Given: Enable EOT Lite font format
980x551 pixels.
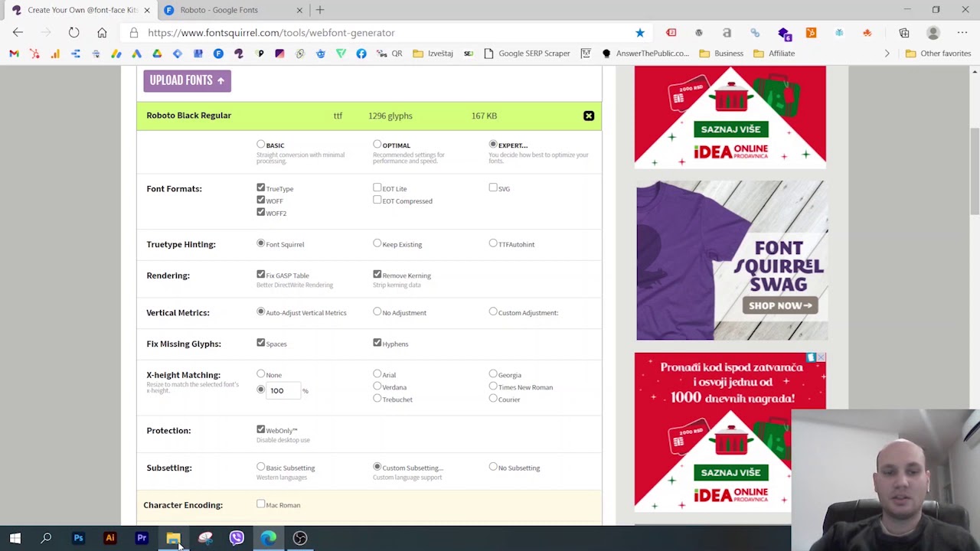Looking at the screenshot, I should 377,187.
